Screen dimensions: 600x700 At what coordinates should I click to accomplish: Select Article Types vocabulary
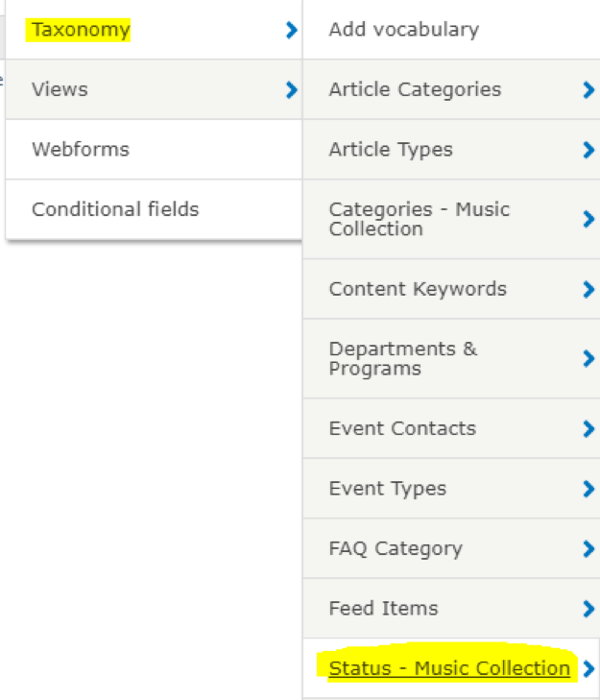pyautogui.click(x=391, y=150)
